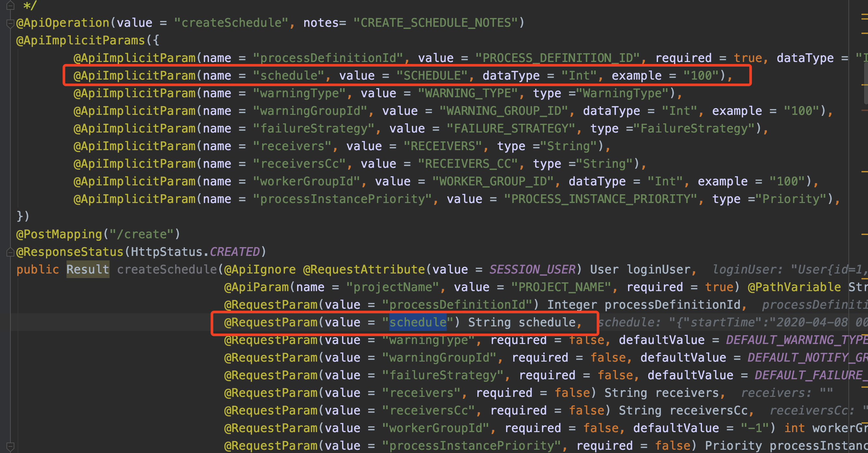Click the "CREATE_SCHEDULE_NOTES" string
This screenshot has height=453, width=868.
coord(436,23)
